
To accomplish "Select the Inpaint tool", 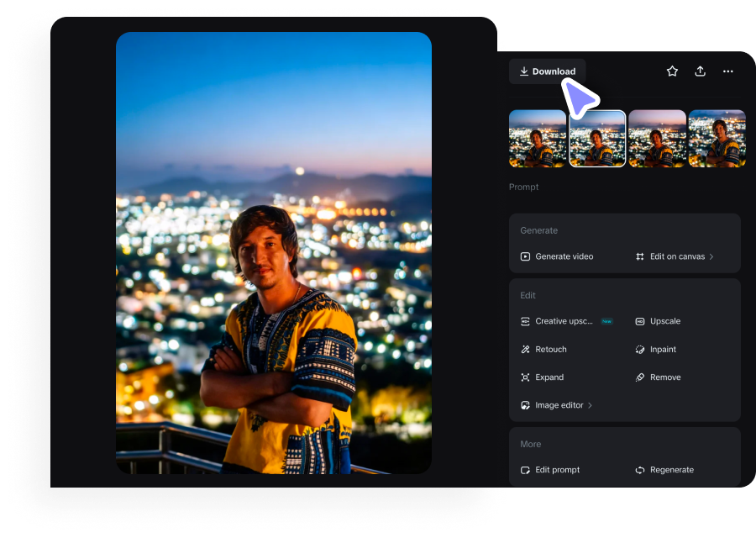I will [x=662, y=349].
